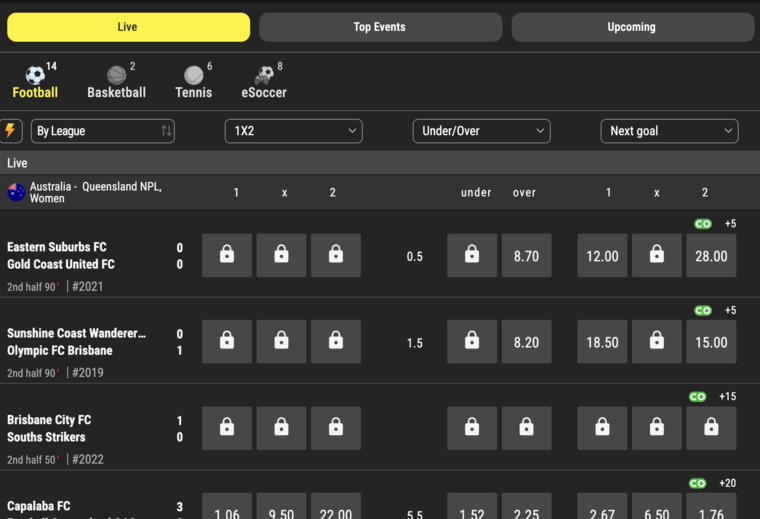Click the green CO badge for Brisbane City match
The height and width of the screenshot is (519, 760).
[697, 397]
